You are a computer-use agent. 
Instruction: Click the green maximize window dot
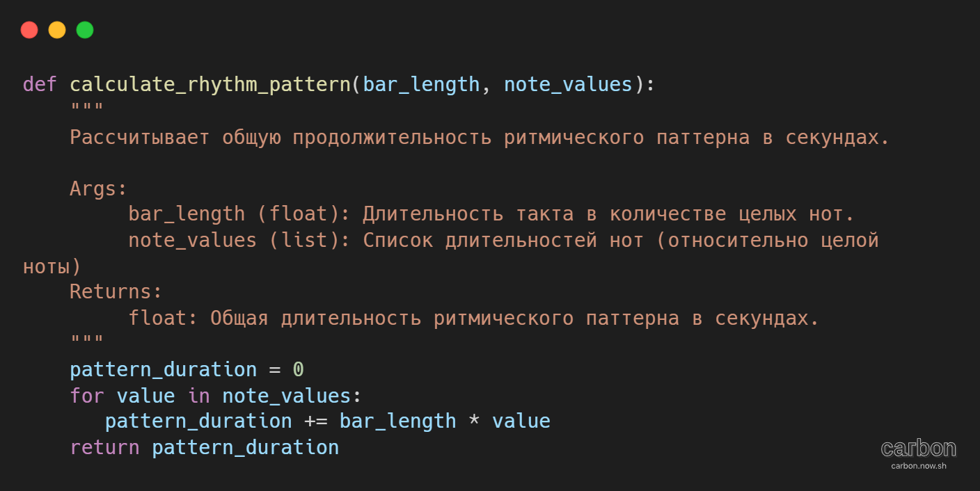[x=85, y=30]
